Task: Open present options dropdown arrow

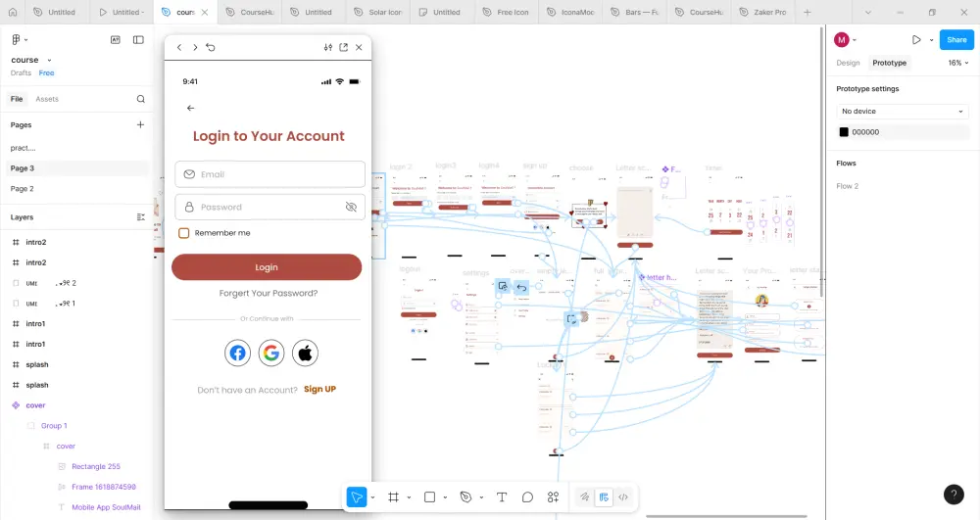Action: click(931, 40)
